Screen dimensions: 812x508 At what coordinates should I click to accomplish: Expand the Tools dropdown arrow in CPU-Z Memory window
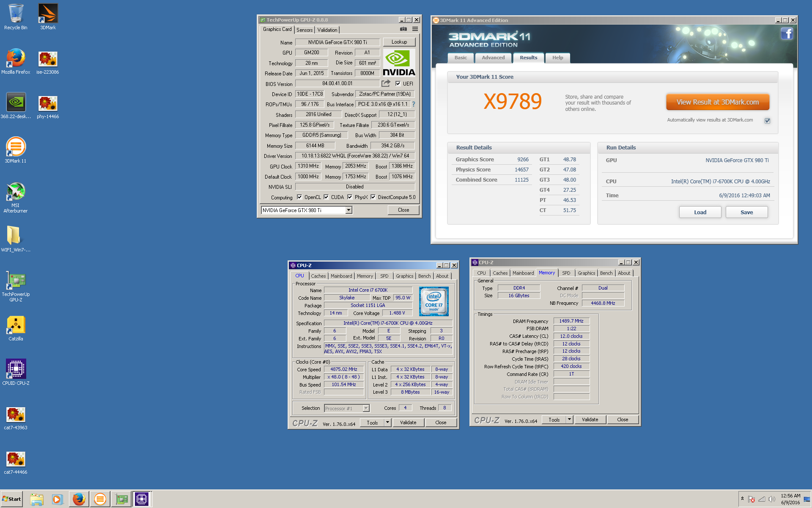(569, 420)
